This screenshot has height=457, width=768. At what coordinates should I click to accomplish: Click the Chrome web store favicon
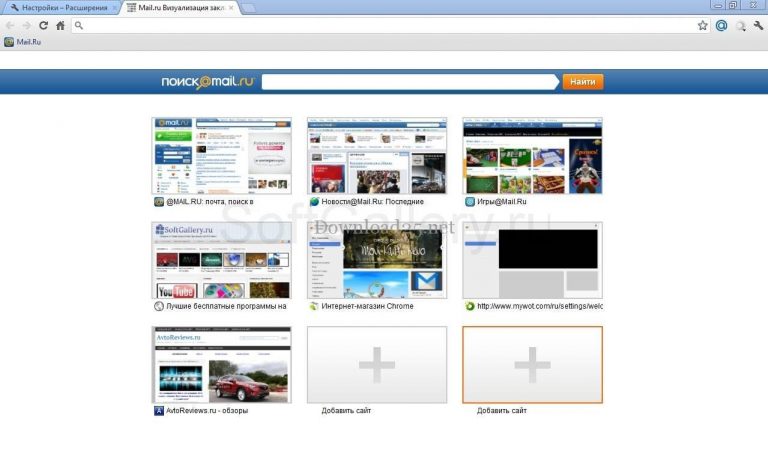[x=314, y=306]
